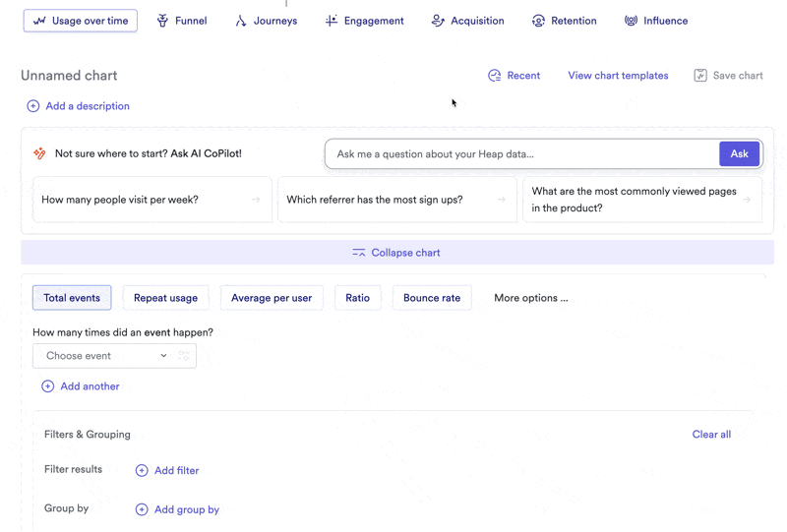Screen dimensions: 787x532
Task: Click the Save chart icon
Action: (700, 76)
